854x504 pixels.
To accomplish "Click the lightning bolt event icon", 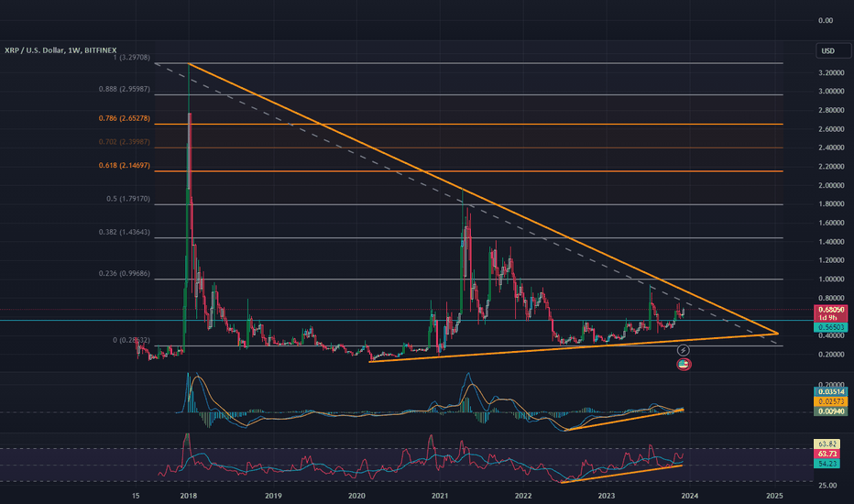I will (683, 350).
